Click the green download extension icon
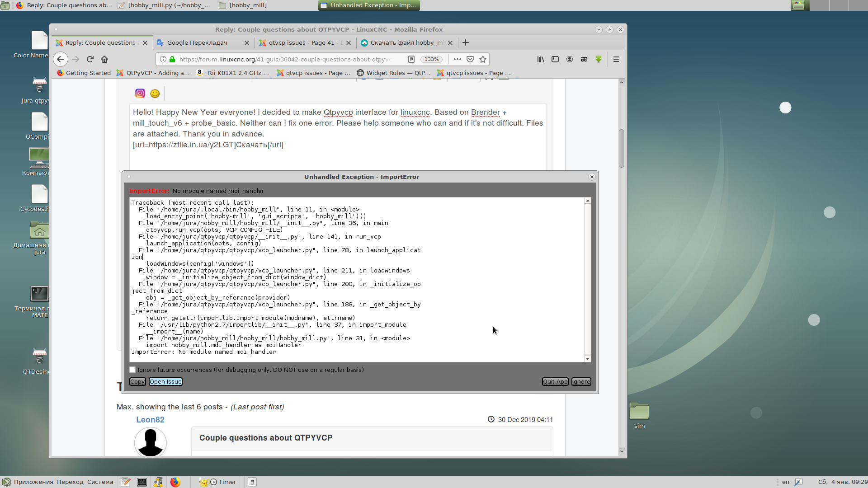868x488 pixels. click(599, 59)
